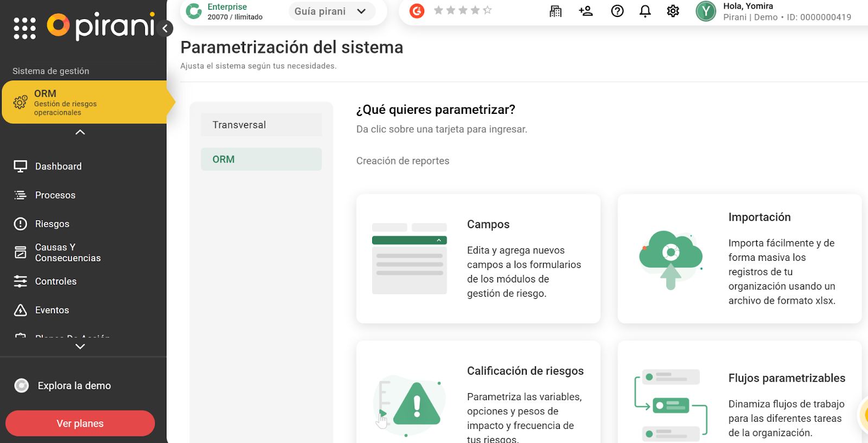The width and height of the screenshot is (868, 443).
Task: Click the 20070 / Ilimitado usage text
Action: pyautogui.click(x=235, y=17)
